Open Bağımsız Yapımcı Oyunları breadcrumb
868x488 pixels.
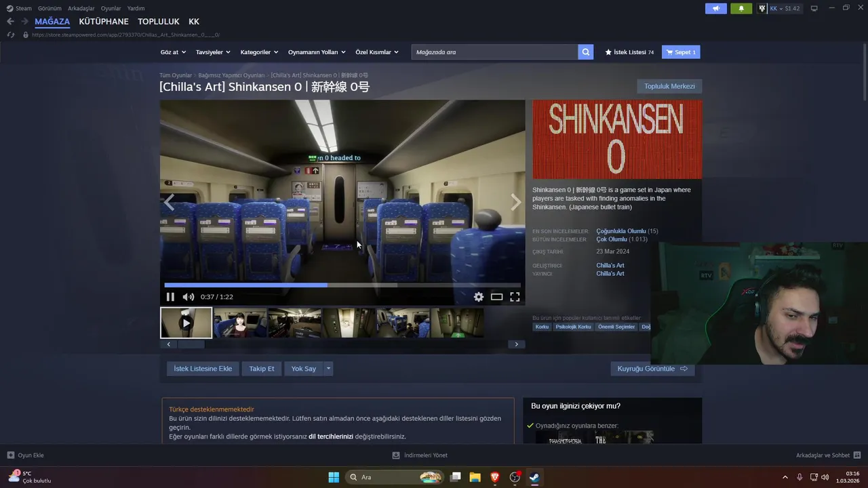tap(231, 75)
